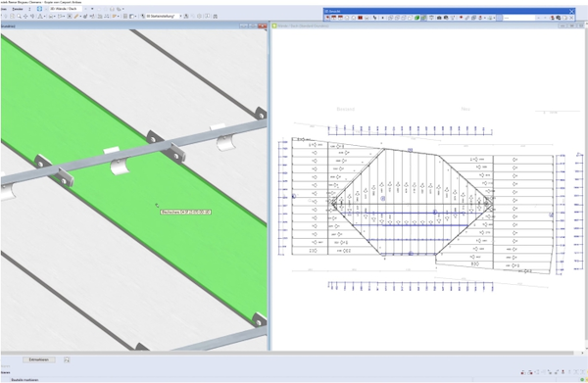Select the magnifier zoom tool
Screen dimensions: 588x383
tap(19, 16)
